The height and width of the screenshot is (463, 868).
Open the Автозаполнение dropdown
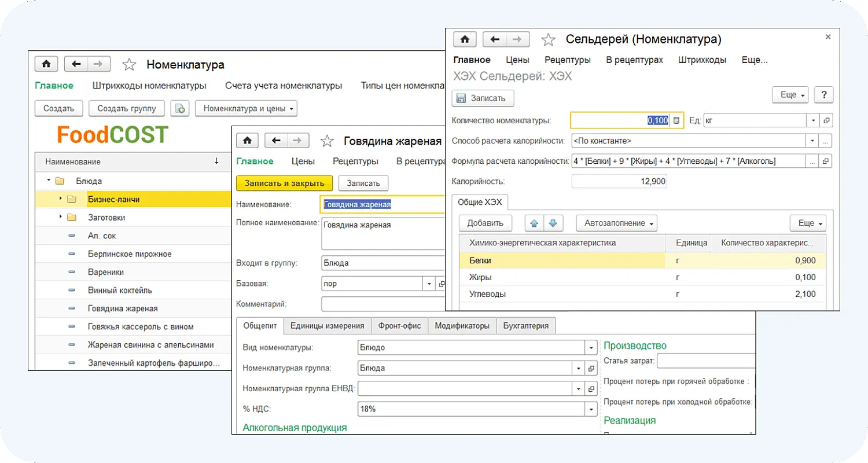[617, 223]
